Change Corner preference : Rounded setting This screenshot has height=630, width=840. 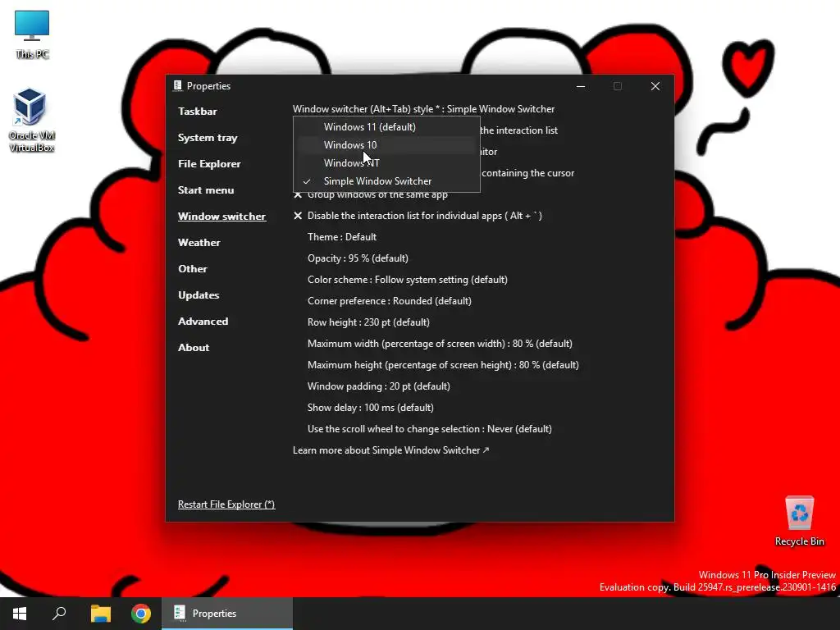coord(390,301)
